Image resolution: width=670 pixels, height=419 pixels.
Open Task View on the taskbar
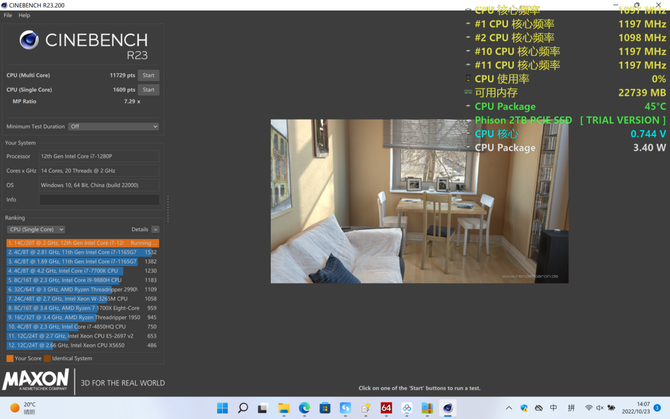click(262, 408)
